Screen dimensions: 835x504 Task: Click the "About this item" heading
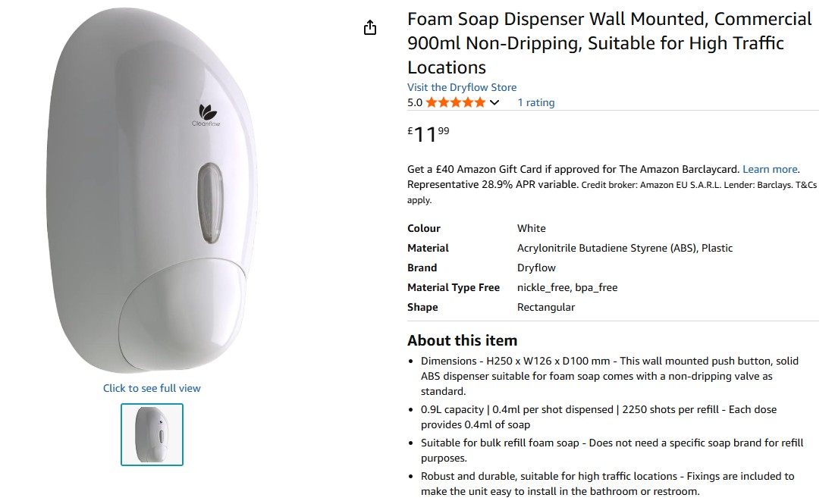[x=462, y=340]
